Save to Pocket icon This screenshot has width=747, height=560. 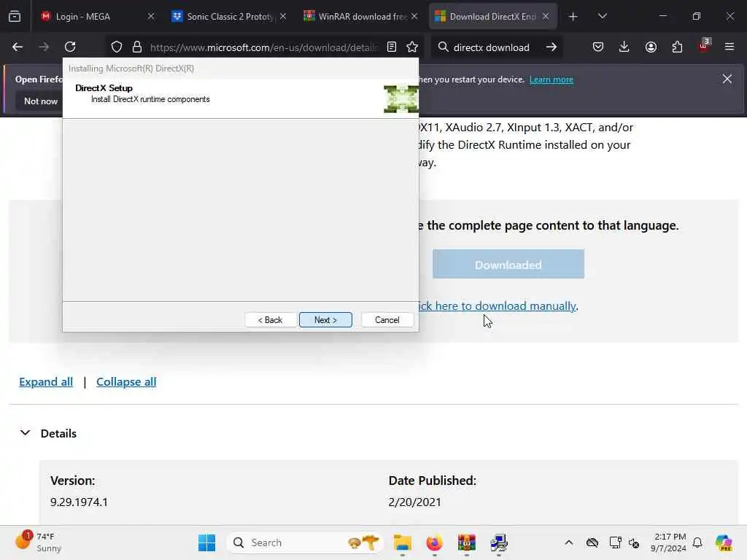coord(598,47)
